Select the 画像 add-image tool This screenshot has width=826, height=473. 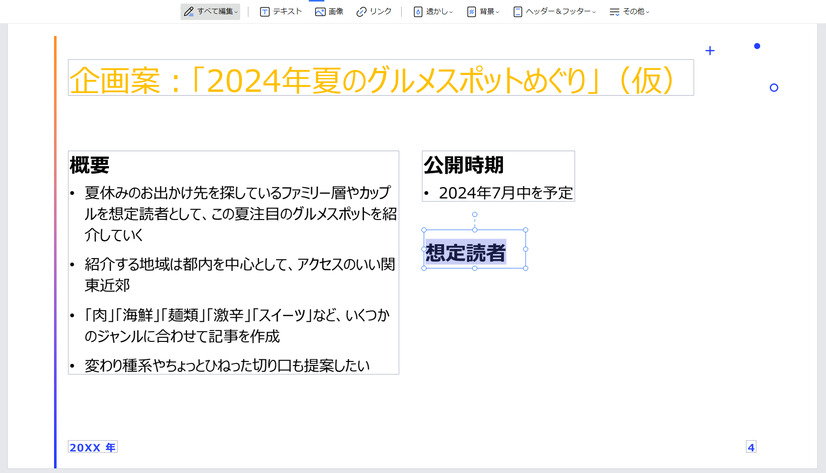click(329, 12)
